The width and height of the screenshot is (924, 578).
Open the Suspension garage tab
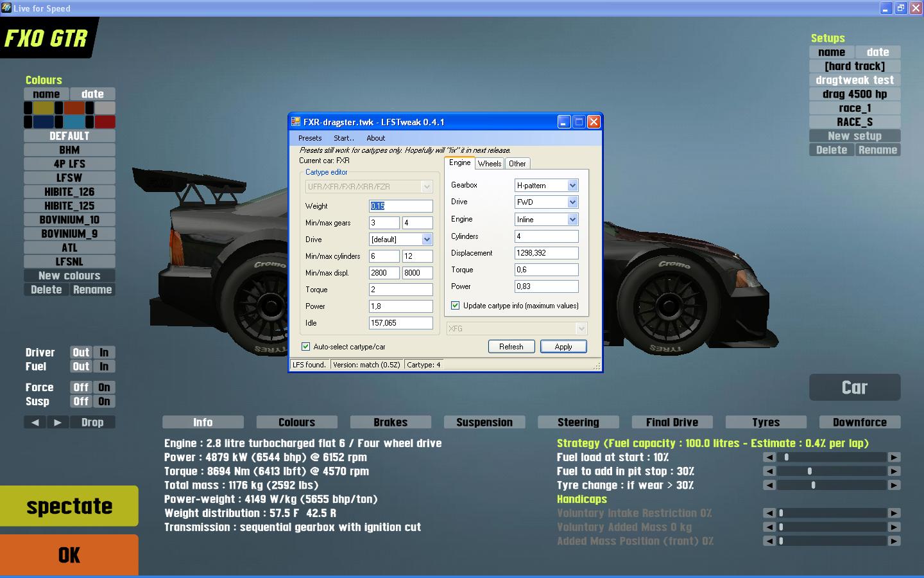(x=484, y=423)
